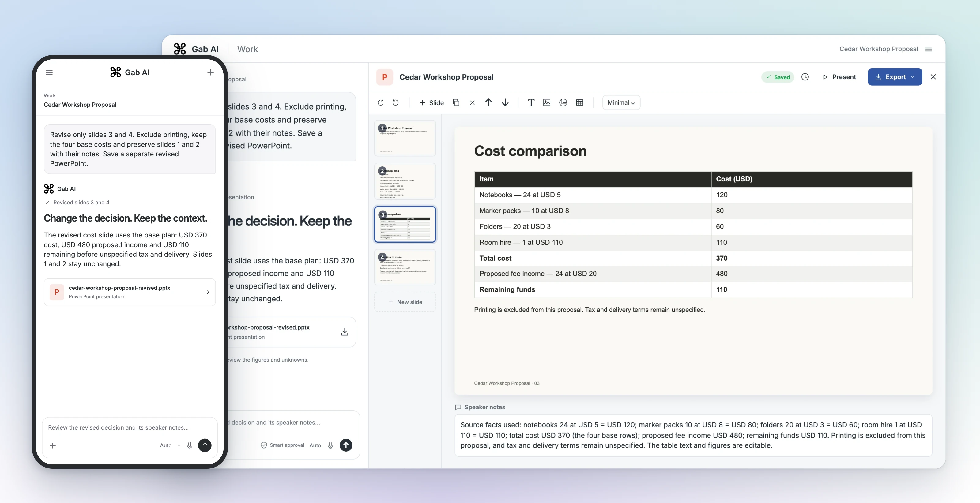Close the presentation editor panel

933,77
